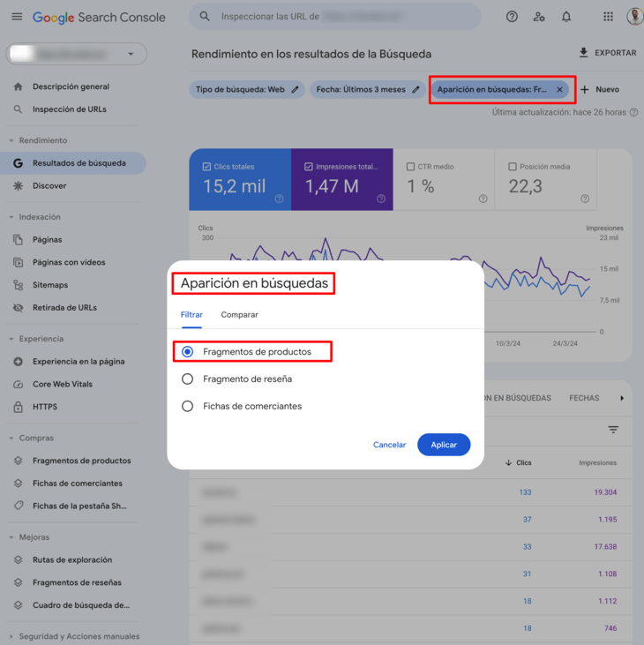Click the Inspeccionar las URL search field
Viewport: 644px width, 645px height.
point(334,17)
